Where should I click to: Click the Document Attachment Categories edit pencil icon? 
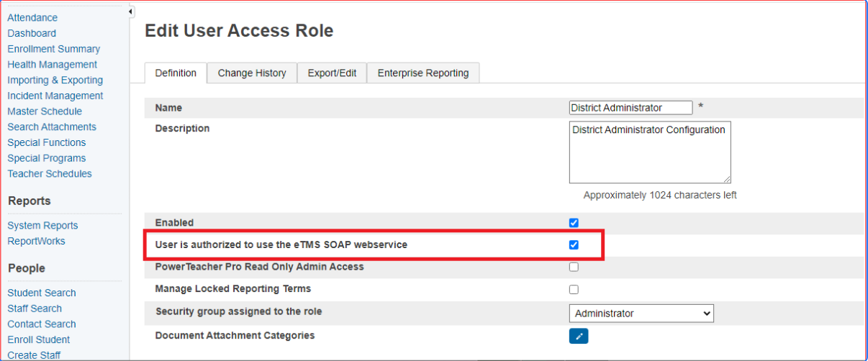tap(578, 336)
